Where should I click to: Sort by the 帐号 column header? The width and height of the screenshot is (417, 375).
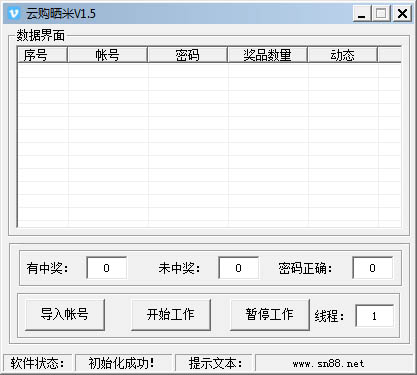(107, 55)
